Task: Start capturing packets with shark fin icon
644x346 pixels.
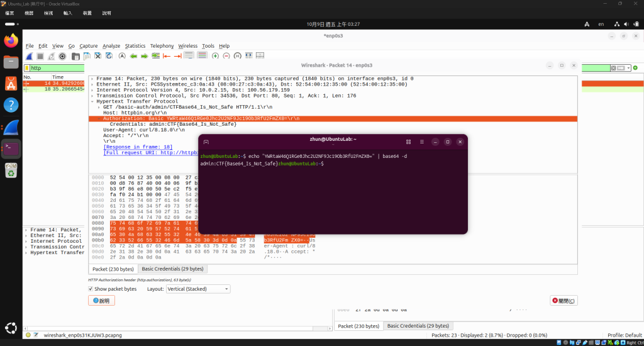Action: tap(29, 56)
